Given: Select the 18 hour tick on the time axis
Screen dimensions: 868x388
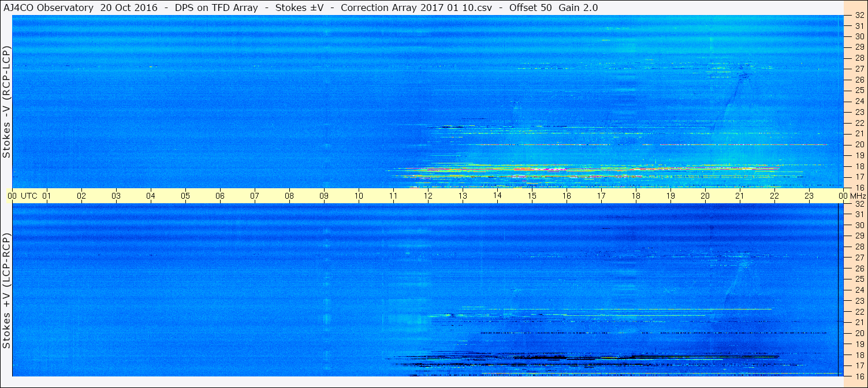Looking at the screenshot, I should 636,196.
